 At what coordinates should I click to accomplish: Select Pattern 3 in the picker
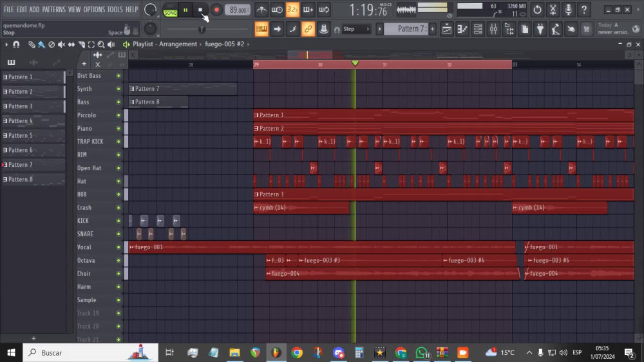(x=33, y=106)
